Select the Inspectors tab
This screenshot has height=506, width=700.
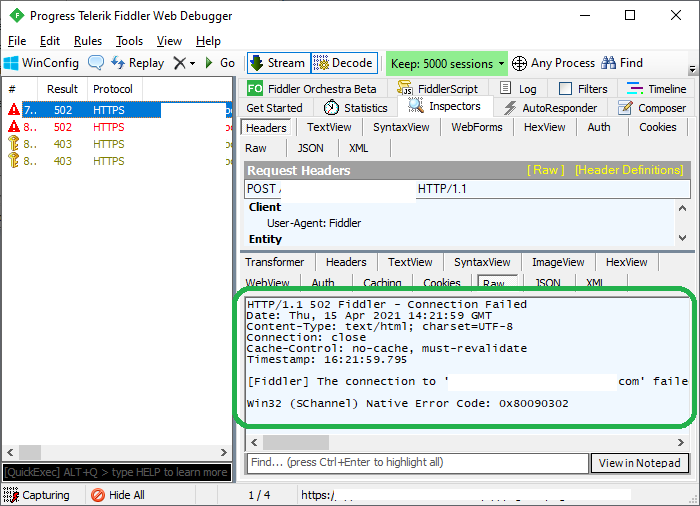(445, 106)
